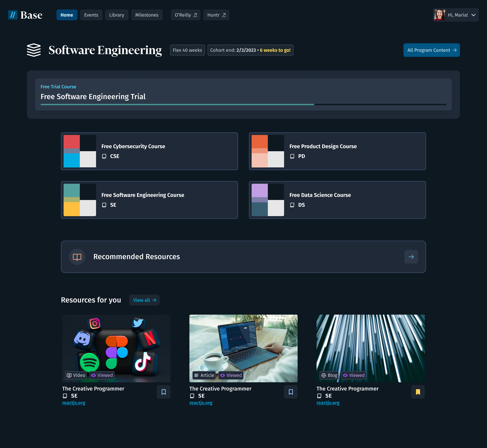Screen dimensions: 487x448
Task: Click the Base logo icon
Action: coord(13,15)
